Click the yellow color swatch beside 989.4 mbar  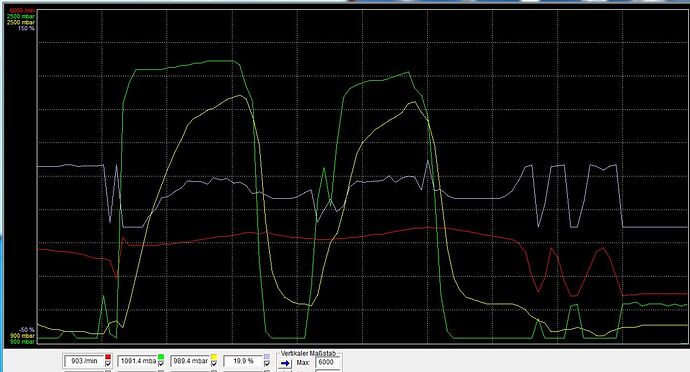coord(214,357)
